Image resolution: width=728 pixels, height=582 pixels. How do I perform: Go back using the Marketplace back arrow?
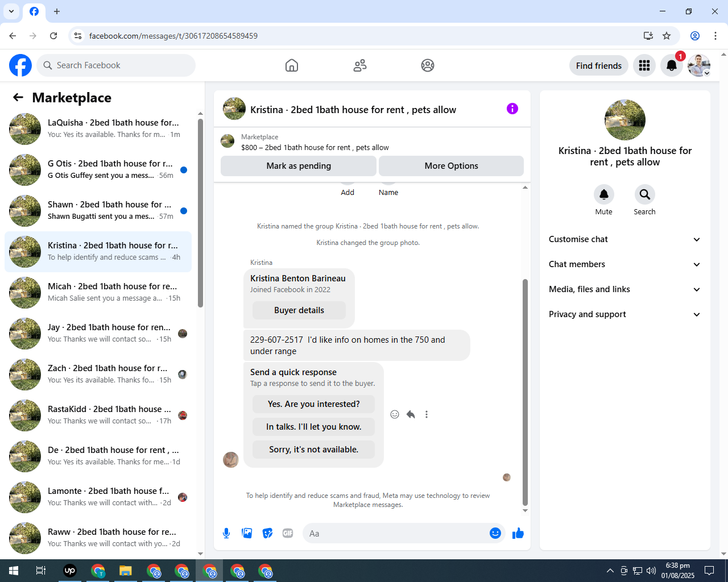pyautogui.click(x=18, y=97)
